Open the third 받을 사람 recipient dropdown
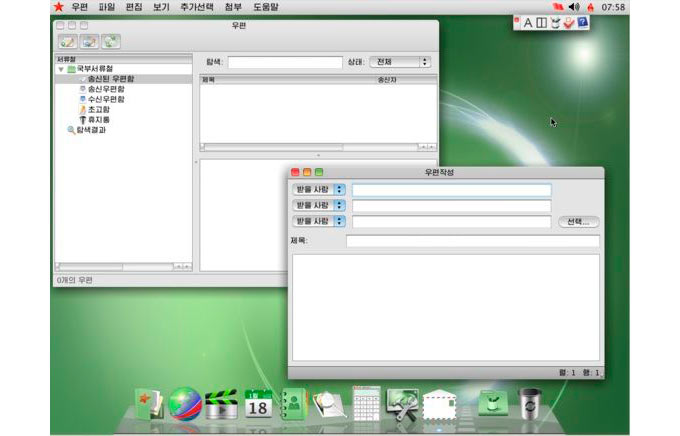 click(x=318, y=221)
